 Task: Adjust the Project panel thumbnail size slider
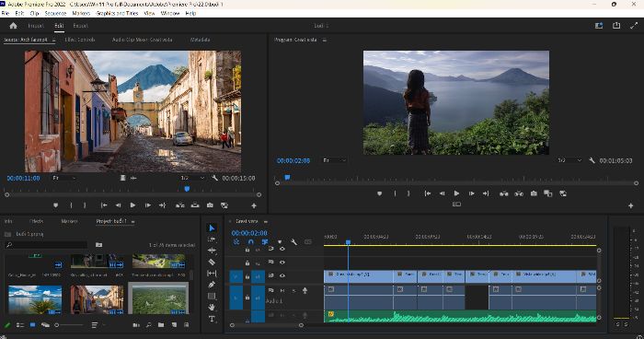click(x=69, y=325)
